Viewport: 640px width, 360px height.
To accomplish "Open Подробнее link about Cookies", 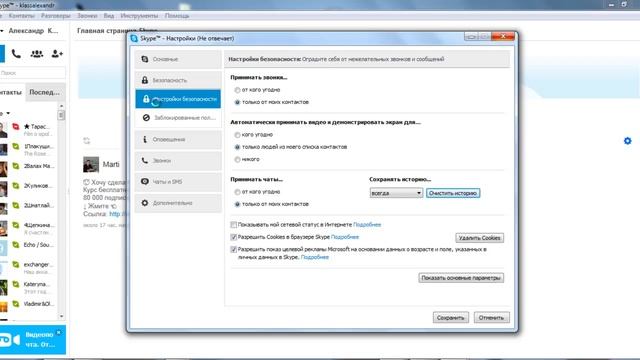I will pyautogui.click(x=345, y=237).
